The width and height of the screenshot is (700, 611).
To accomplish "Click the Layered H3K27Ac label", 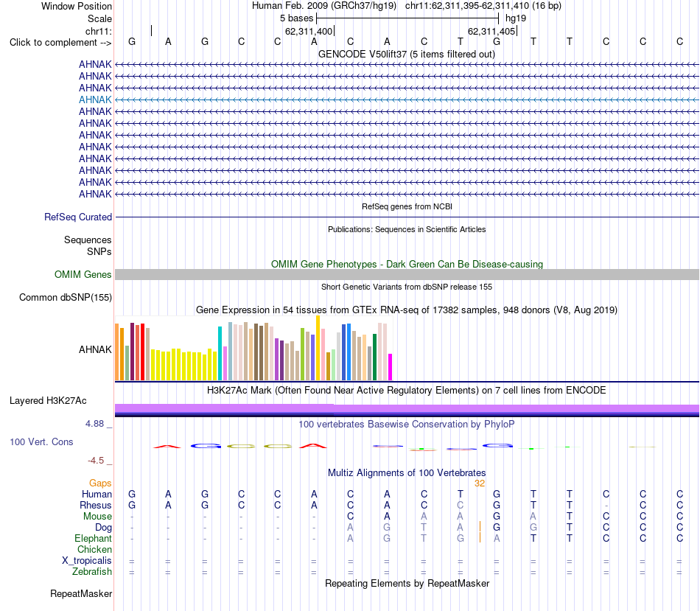I will point(48,401).
